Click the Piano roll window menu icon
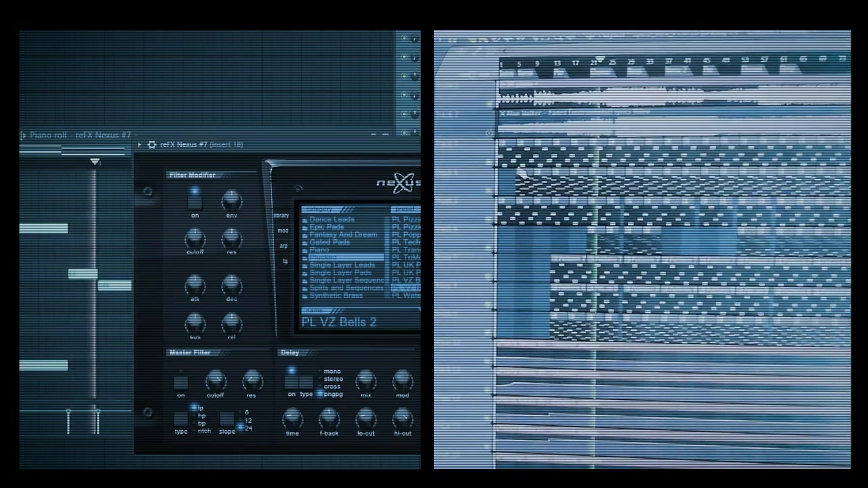 pos(23,136)
